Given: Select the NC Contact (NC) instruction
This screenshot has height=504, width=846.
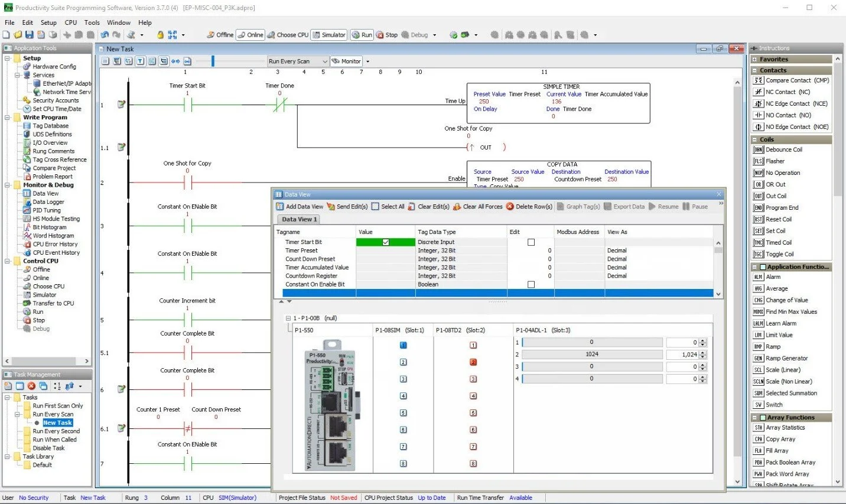Looking at the screenshot, I should [x=782, y=92].
